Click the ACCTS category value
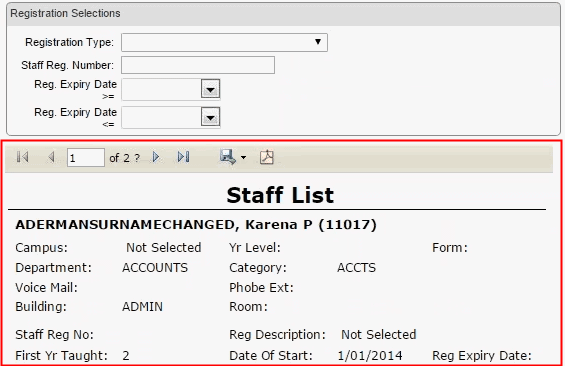The width and height of the screenshot is (565, 366). [x=356, y=268]
